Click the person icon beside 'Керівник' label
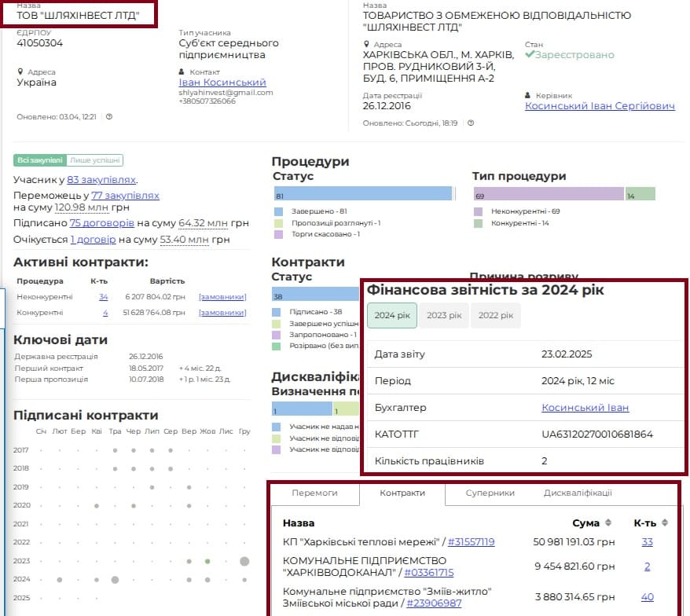This screenshot has width=690, height=616. click(529, 95)
